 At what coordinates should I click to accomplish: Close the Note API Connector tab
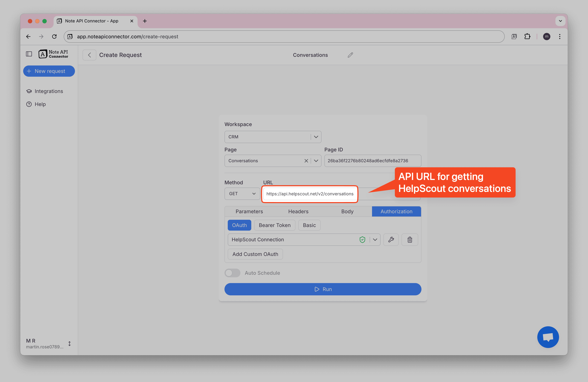click(132, 21)
